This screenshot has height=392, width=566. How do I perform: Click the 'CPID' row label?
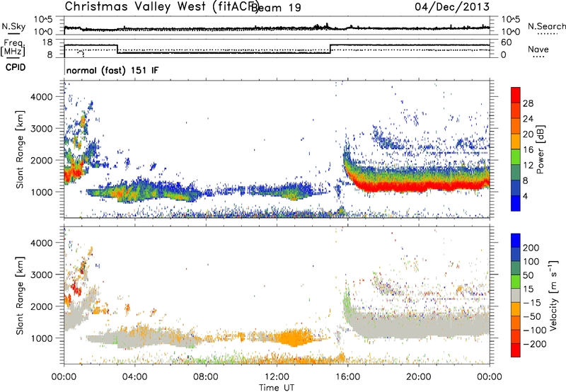coord(16,67)
